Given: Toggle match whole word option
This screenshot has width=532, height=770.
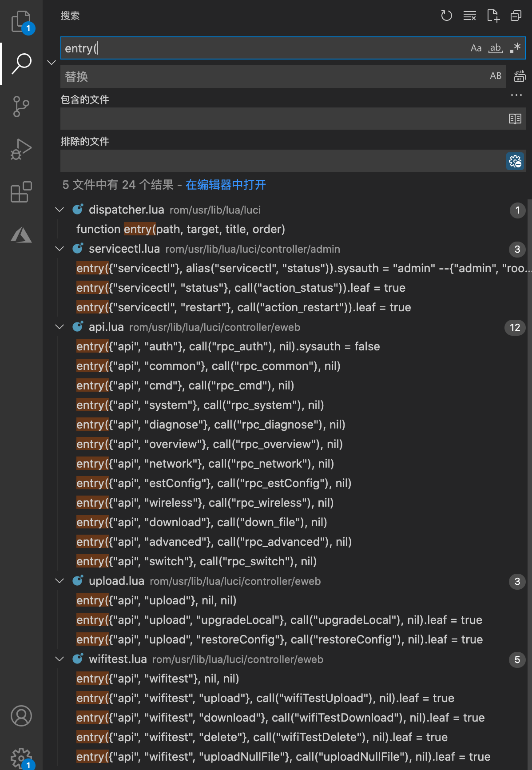Looking at the screenshot, I should 496,48.
